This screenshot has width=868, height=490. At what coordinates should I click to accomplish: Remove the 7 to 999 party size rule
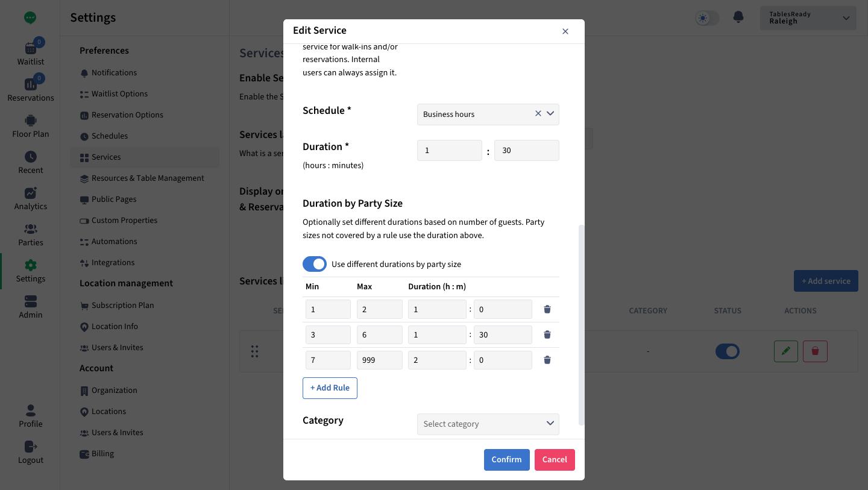point(547,360)
